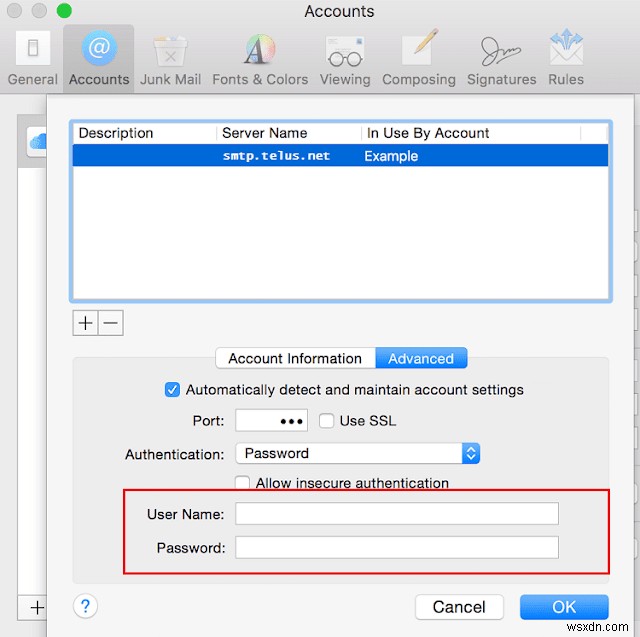Click into the Port field

(271, 420)
